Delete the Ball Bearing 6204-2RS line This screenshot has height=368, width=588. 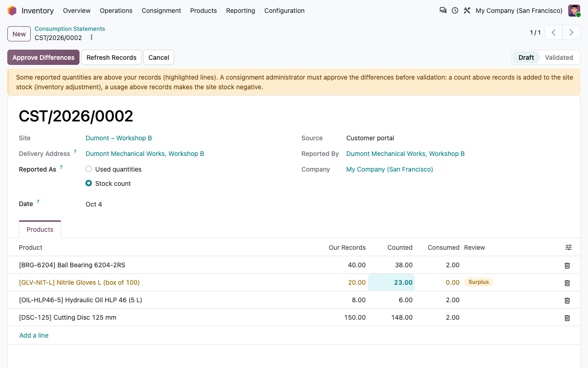pyautogui.click(x=567, y=265)
